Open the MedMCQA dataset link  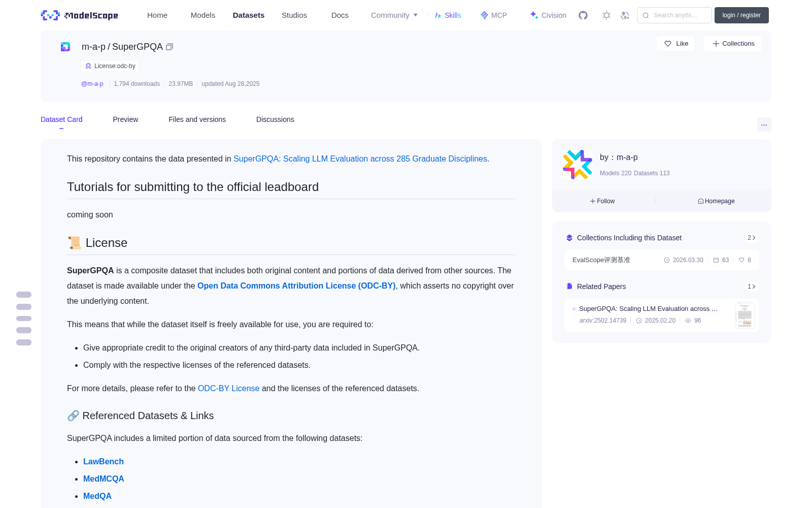pyautogui.click(x=104, y=479)
